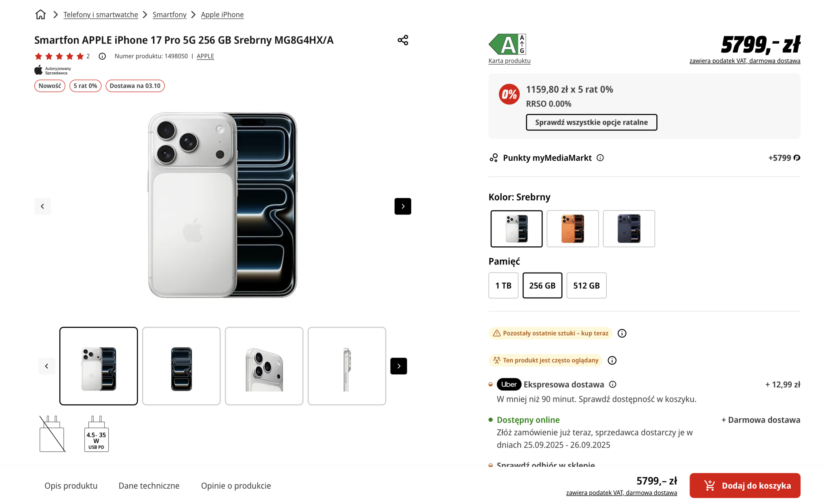
Task: Open the home icon in the breadcrumb
Action: click(40, 14)
